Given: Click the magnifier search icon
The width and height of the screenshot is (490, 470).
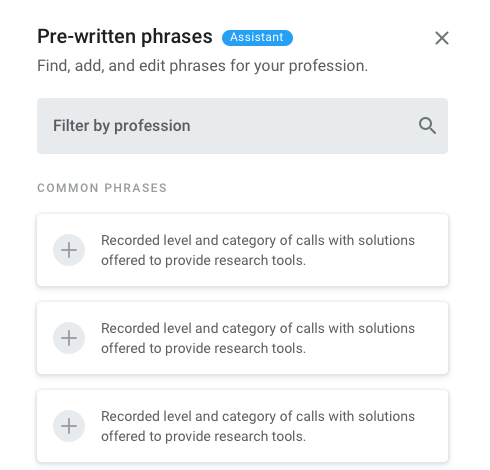Looking at the screenshot, I should (427, 126).
